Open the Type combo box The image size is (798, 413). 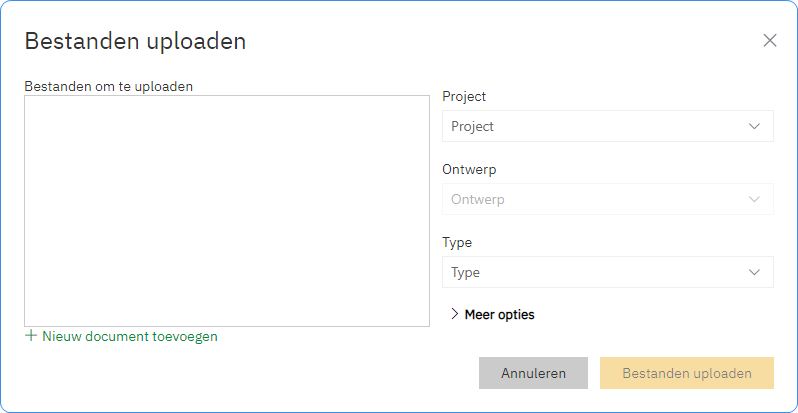[x=607, y=272]
